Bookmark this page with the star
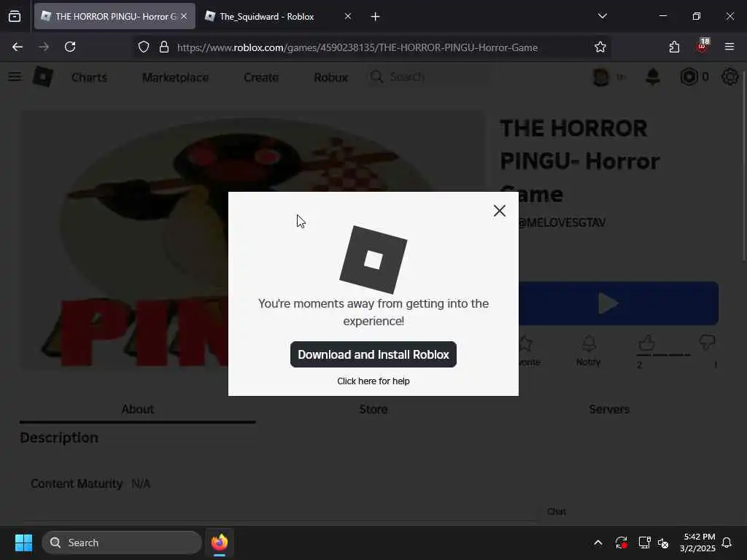The height and width of the screenshot is (560, 747). (x=600, y=47)
